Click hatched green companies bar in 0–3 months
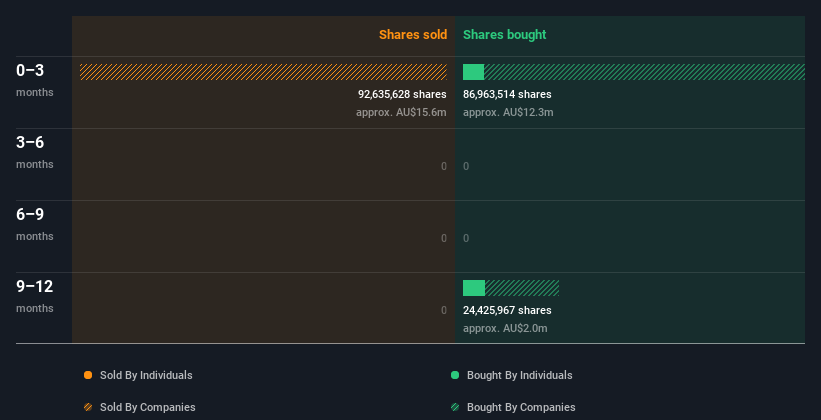This screenshot has height=420, width=821. coord(645,72)
